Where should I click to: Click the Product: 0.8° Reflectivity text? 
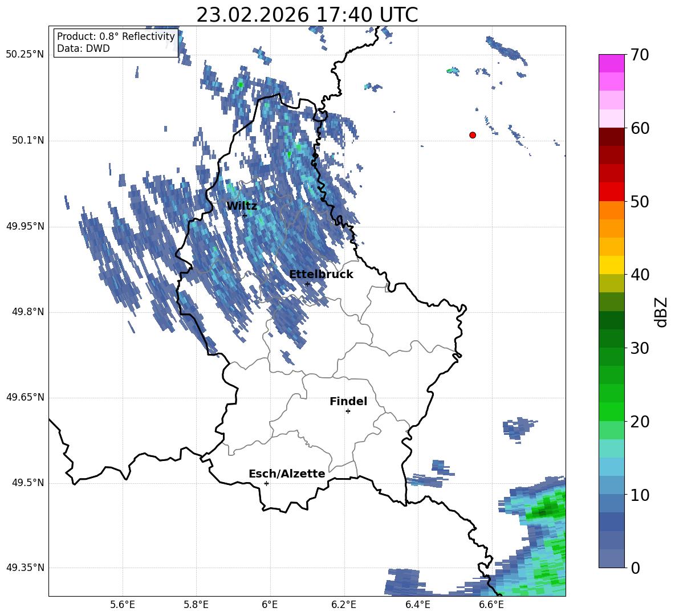pos(116,36)
